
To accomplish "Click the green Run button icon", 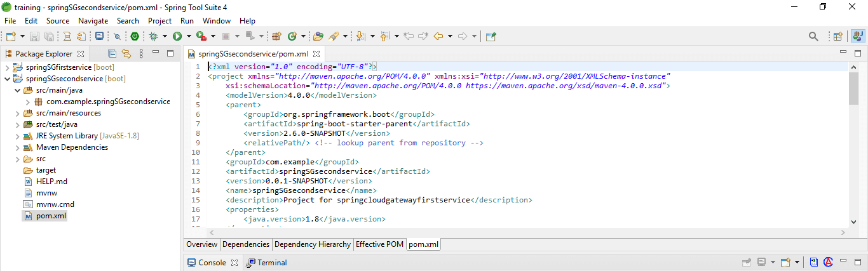I will [177, 37].
